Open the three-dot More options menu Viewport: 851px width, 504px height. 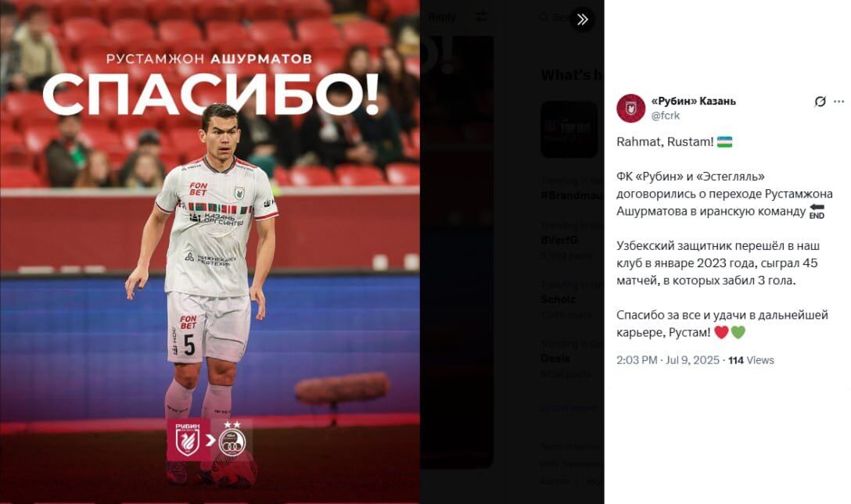point(839,102)
